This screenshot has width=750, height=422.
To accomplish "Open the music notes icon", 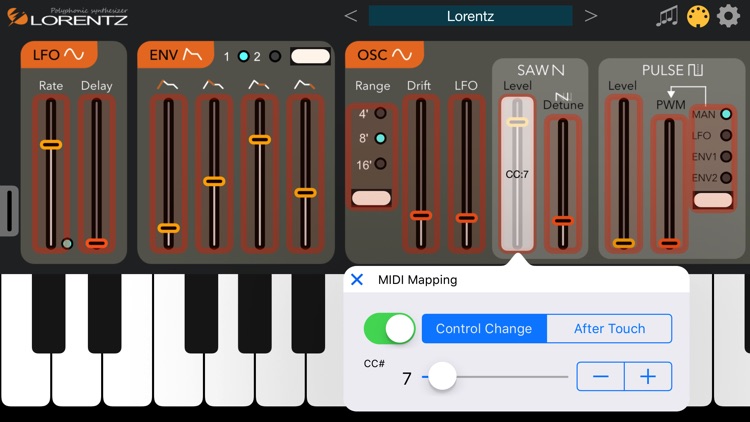I will pos(667,17).
